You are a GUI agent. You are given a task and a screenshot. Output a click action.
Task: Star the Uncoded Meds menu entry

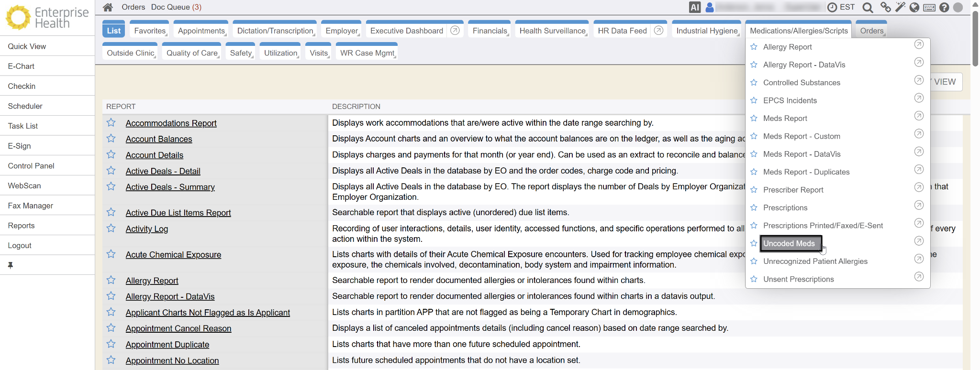pyautogui.click(x=754, y=243)
